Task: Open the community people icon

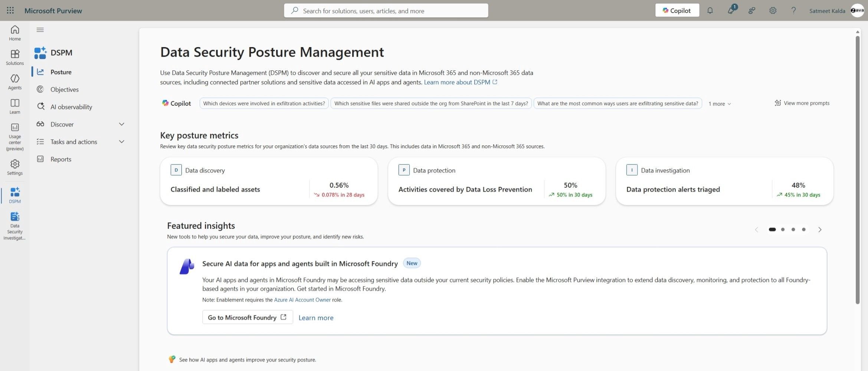Action: coord(752,10)
